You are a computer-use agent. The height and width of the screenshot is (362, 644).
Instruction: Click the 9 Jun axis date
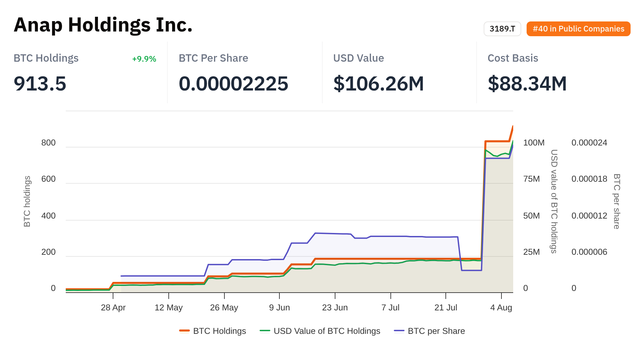(279, 307)
